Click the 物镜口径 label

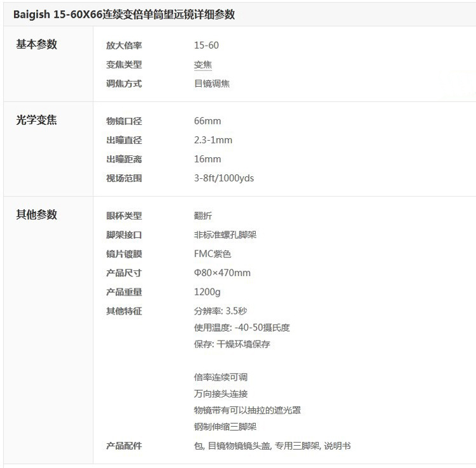[x=124, y=121]
